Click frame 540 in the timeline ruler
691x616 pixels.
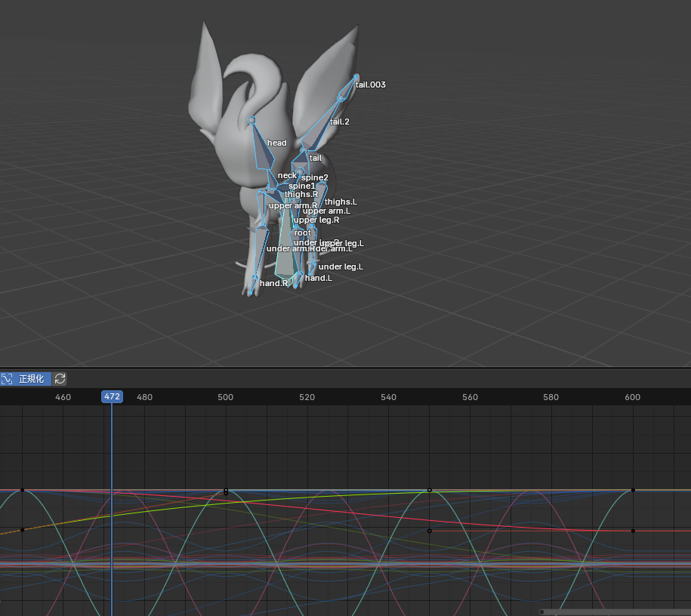point(388,397)
